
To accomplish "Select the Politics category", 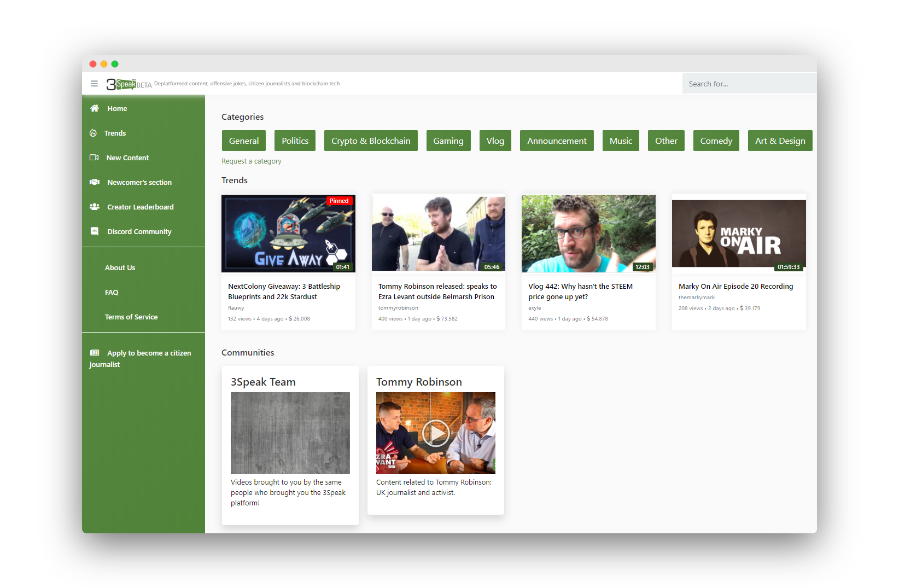I will [295, 141].
